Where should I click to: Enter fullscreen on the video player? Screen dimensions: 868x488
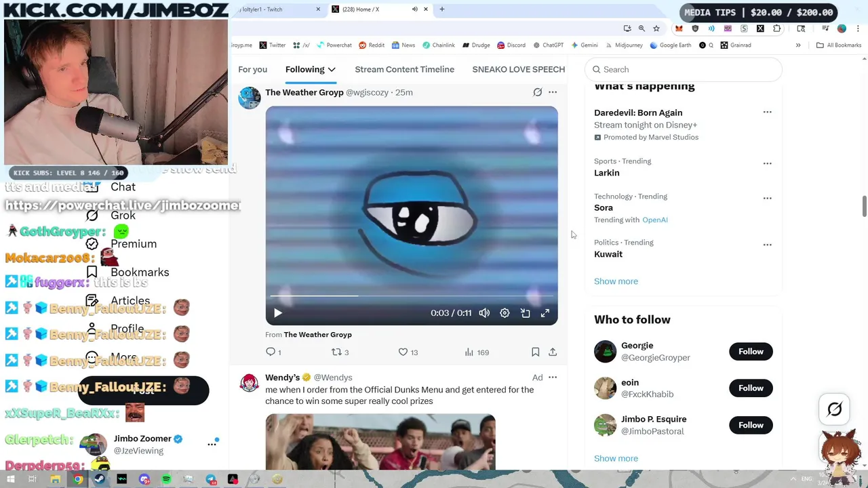545,313
